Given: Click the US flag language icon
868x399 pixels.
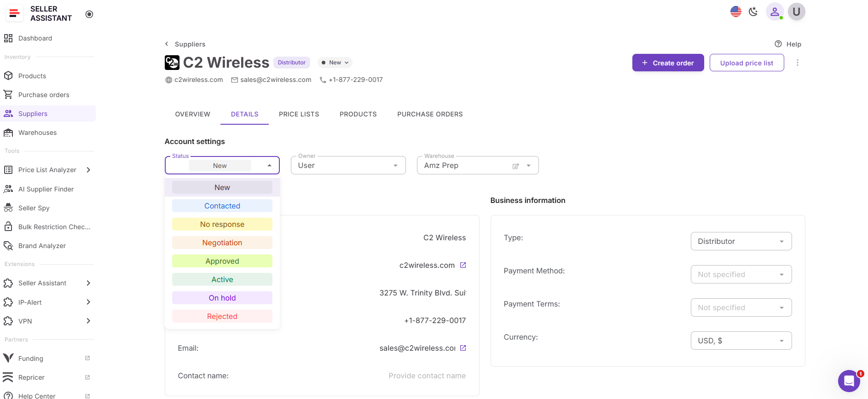Looking at the screenshot, I should [735, 12].
